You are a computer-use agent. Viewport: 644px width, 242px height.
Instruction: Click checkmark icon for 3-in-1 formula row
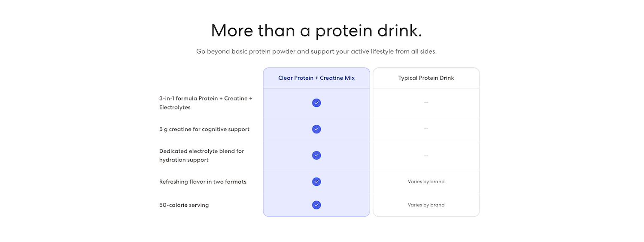pos(316,103)
